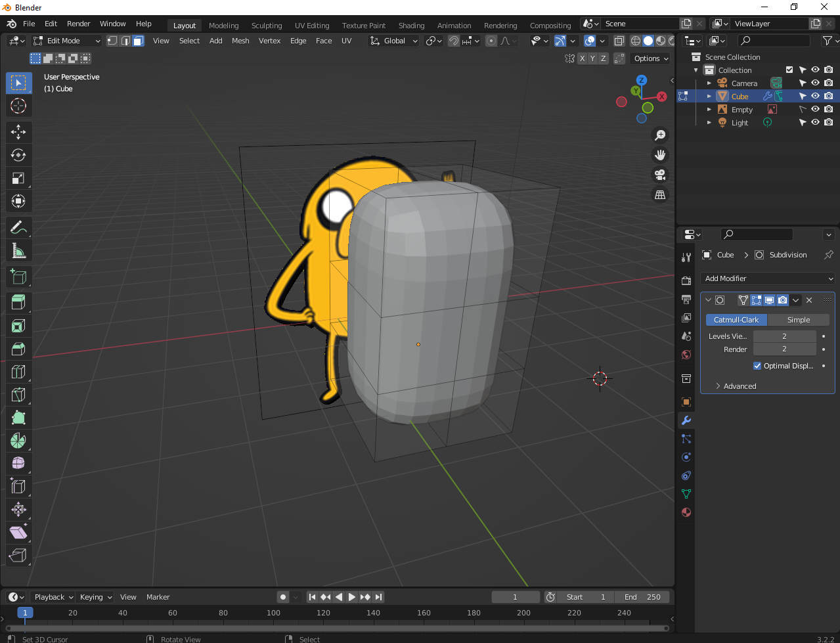Select the Edge Slide tool
This screenshot has width=840, height=643.
(x=18, y=487)
